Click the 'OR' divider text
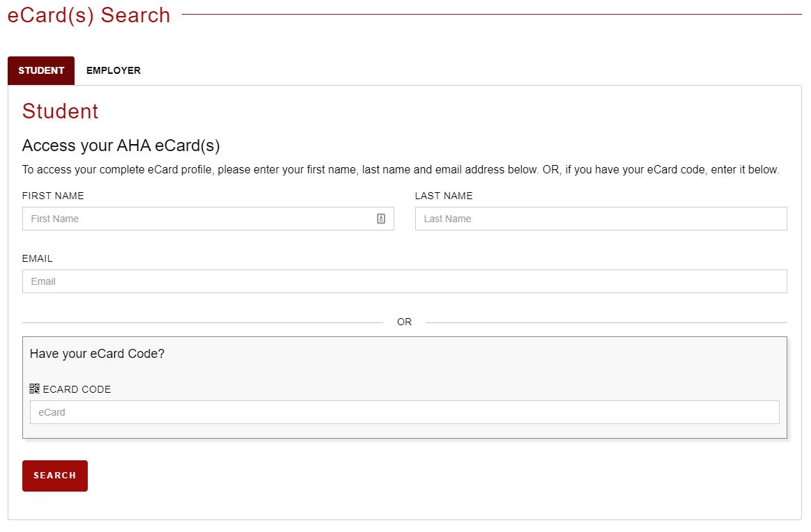811x532 pixels. (x=405, y=322)
